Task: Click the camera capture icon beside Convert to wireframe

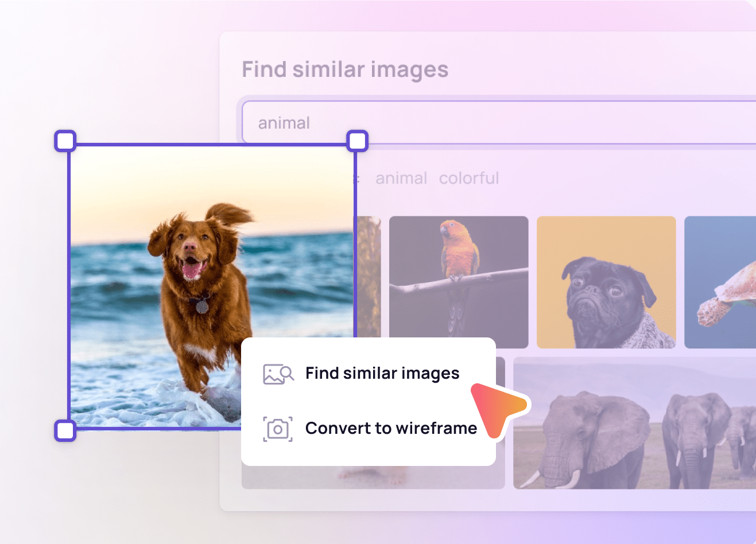Action: coord(277,428)
